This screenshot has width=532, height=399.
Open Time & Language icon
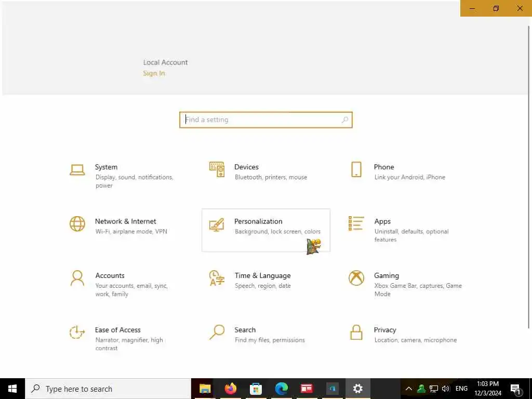[x=217, y=278]
